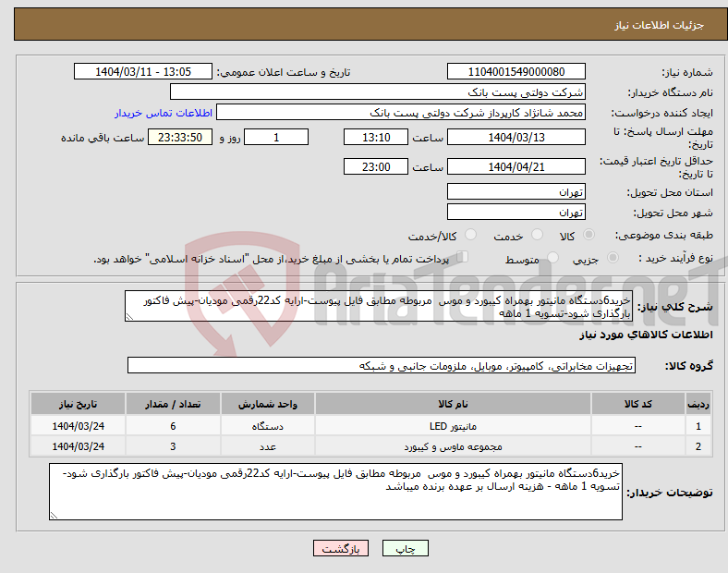Click column header واحد شمارش
728x573 pixels.
[268, 404]
